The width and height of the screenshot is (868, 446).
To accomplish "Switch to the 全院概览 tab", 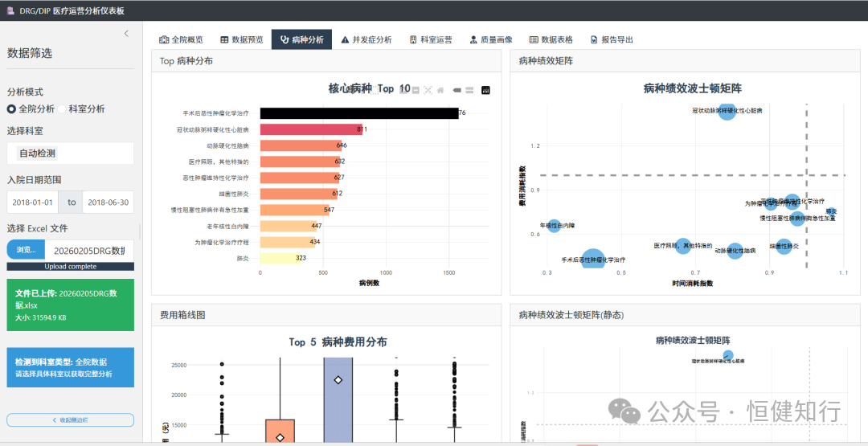I will tap(181, 39).
